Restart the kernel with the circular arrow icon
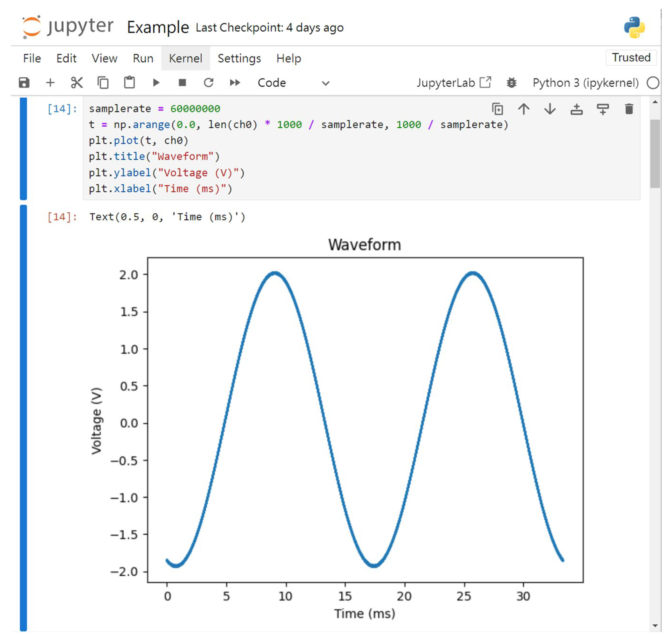Viewport: 672px width, 643px height. click(209, 83)
